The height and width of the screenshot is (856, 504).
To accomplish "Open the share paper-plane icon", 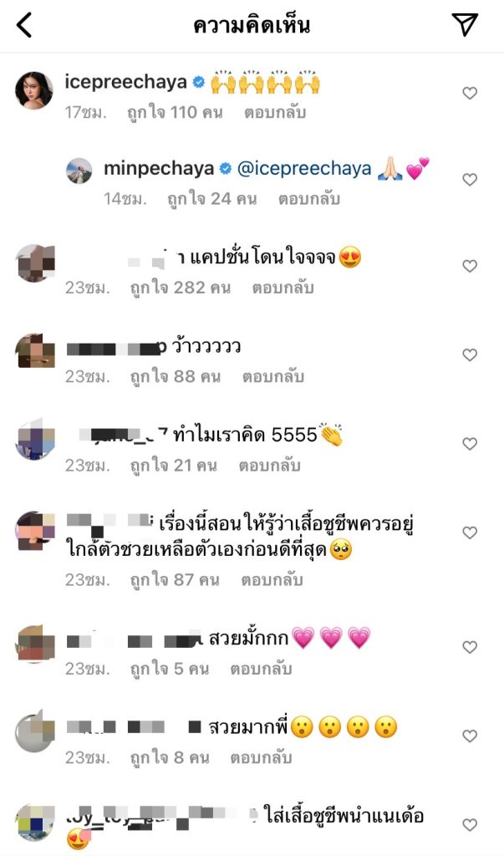I will [x=466, y=24].
